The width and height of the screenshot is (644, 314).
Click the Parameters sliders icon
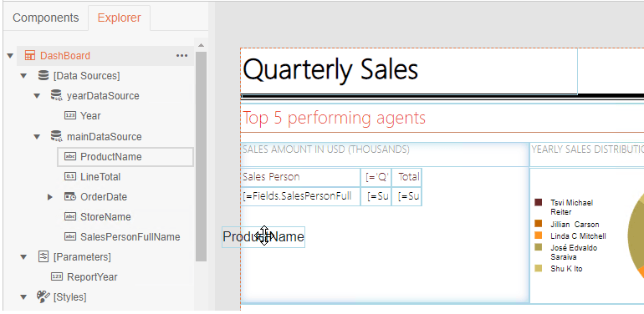[43, 256]
